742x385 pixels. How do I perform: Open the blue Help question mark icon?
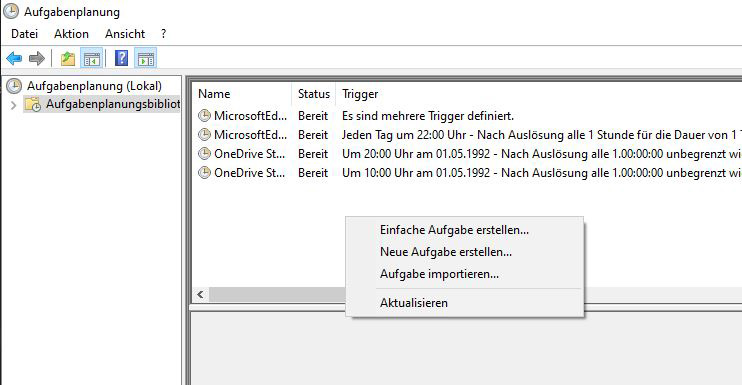pos(122,58)
